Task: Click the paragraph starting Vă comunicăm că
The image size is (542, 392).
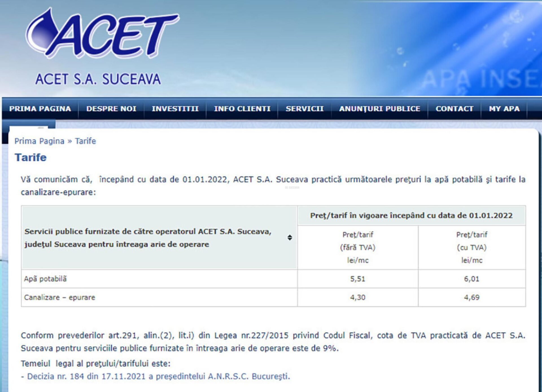Action: point(273,186)
